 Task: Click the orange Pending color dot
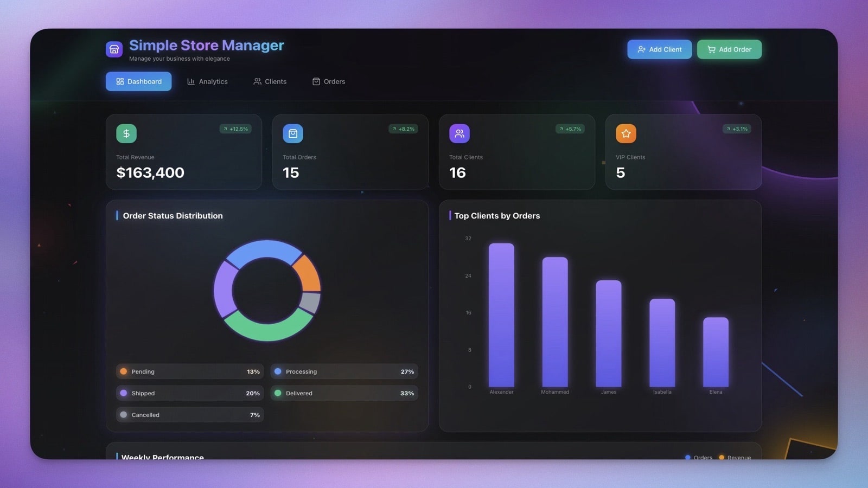click(x=124, y=371)
